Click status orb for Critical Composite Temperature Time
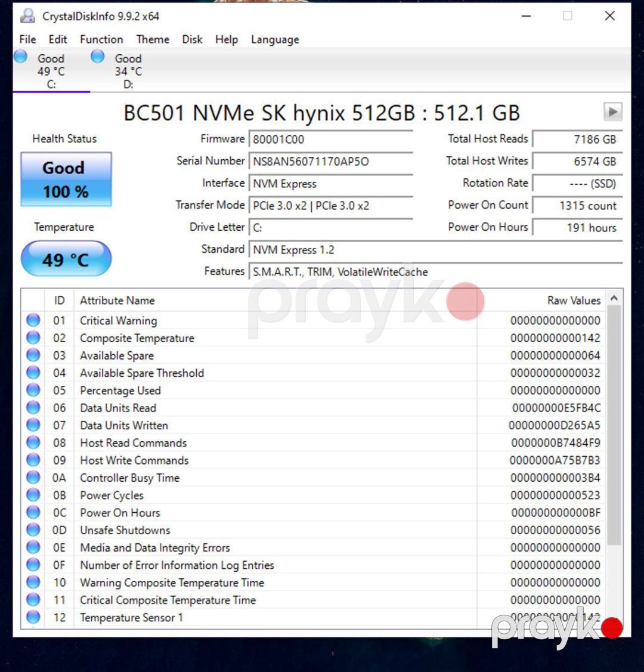644x672 pixels. pyautogui.click(x=33, y=600)
